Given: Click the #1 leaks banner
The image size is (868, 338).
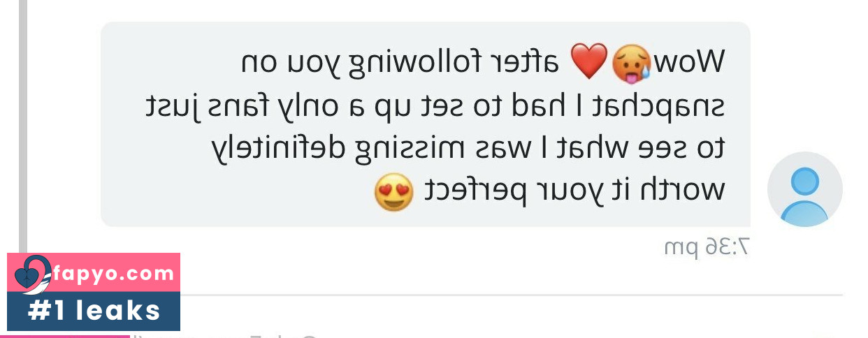Looking at the screenshot, I should pos(94,311).
